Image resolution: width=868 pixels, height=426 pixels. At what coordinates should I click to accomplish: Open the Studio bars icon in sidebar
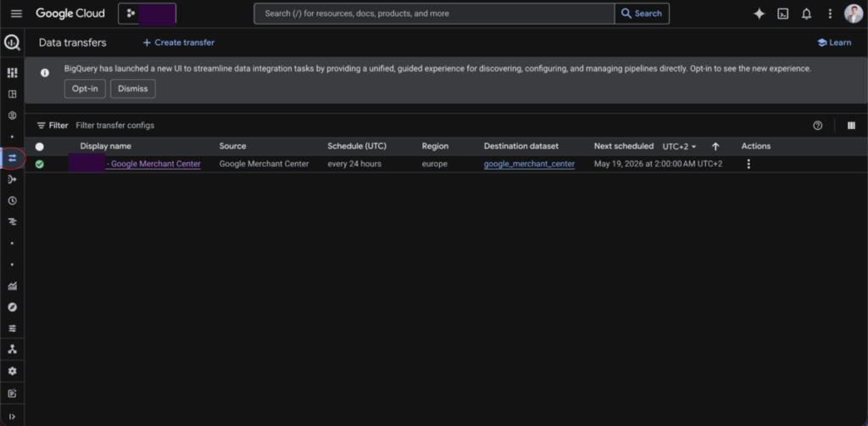(12, 73)
